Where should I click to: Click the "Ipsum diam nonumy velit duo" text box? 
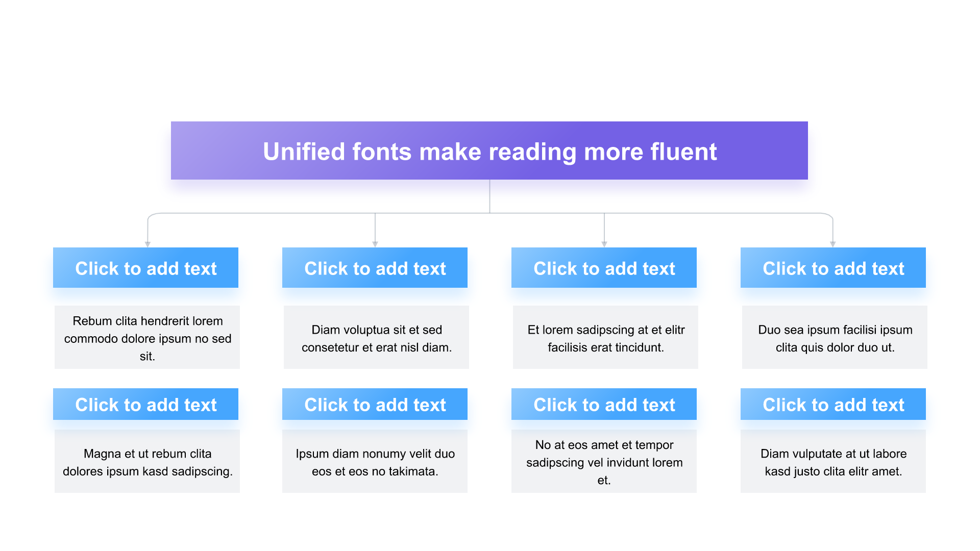pyautogui.click(x=375, y=462)
